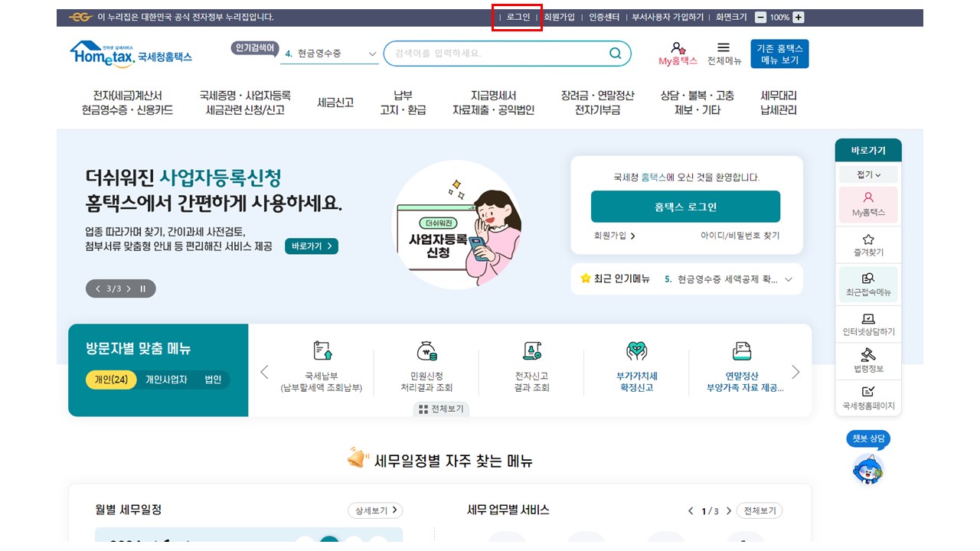This screenshot has height=551, width=980.
Task: Expand the 최근 인기메뉴 dropdown
Action: (x=789, y=279)
